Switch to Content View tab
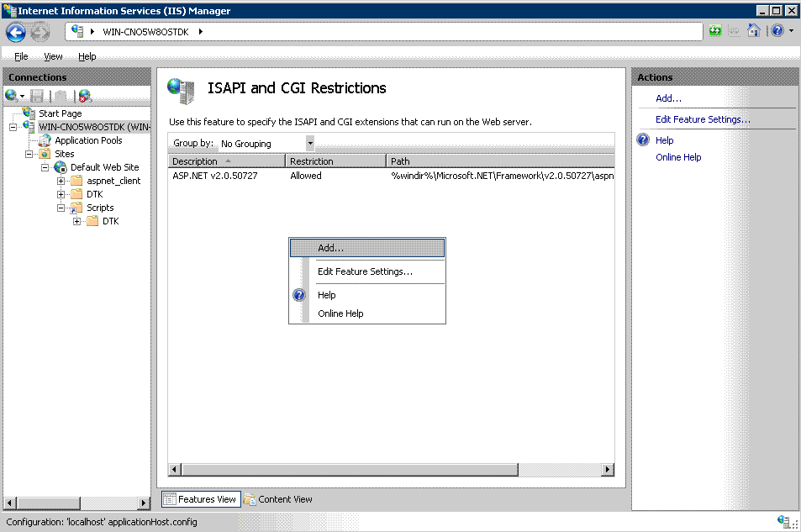Screen dimensions: 801x532 [x=278, y=499]
